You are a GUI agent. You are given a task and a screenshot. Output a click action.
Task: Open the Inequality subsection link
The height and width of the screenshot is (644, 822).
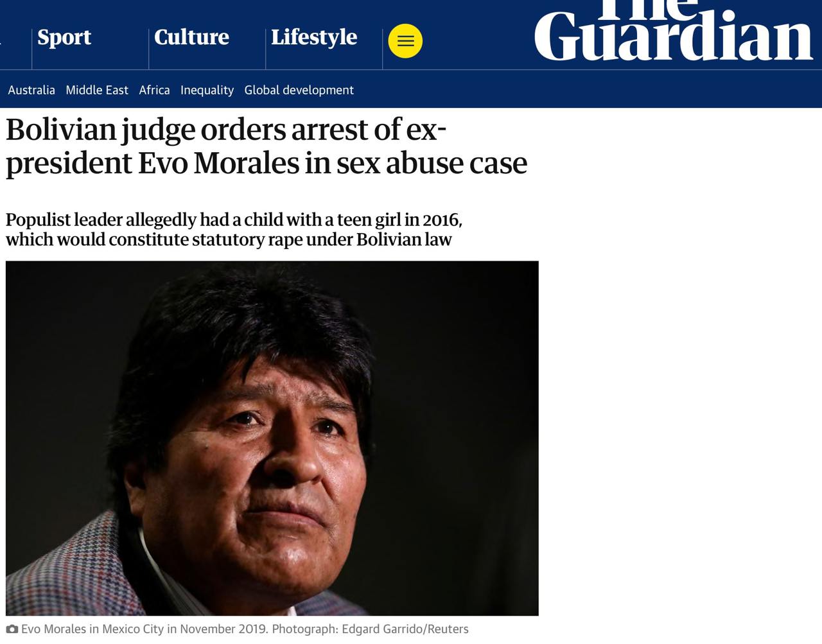click(x=207, y=90)
